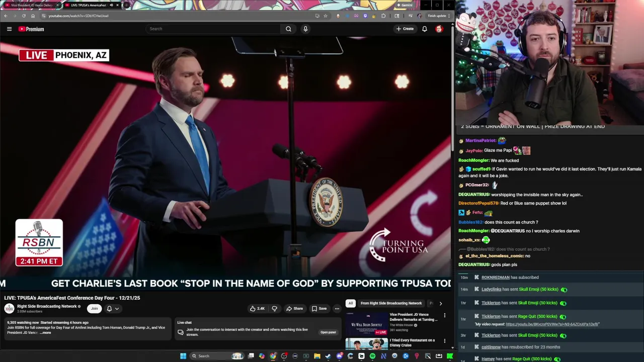
Task: Click the YouTube search magnifier button
Action: [x=288, y=29]
